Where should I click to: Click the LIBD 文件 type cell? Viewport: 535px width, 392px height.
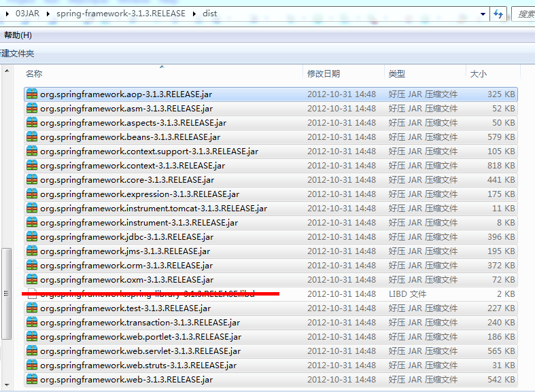[407, 293]
